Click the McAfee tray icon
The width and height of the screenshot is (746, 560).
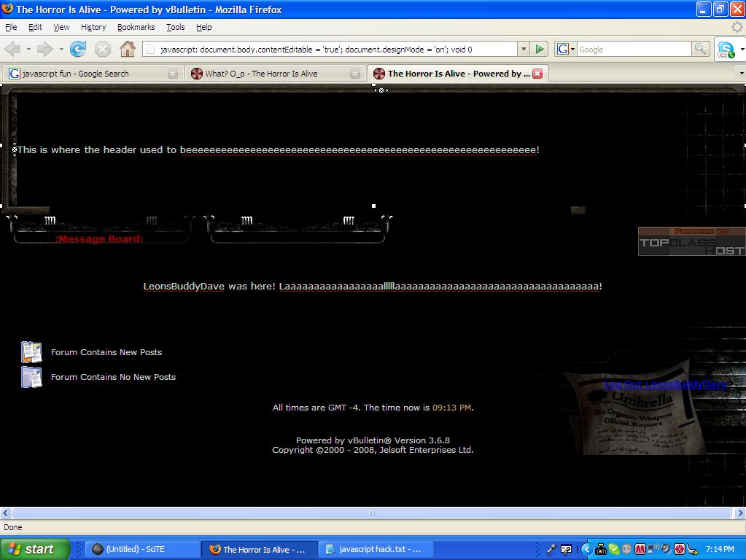point(640,549)
